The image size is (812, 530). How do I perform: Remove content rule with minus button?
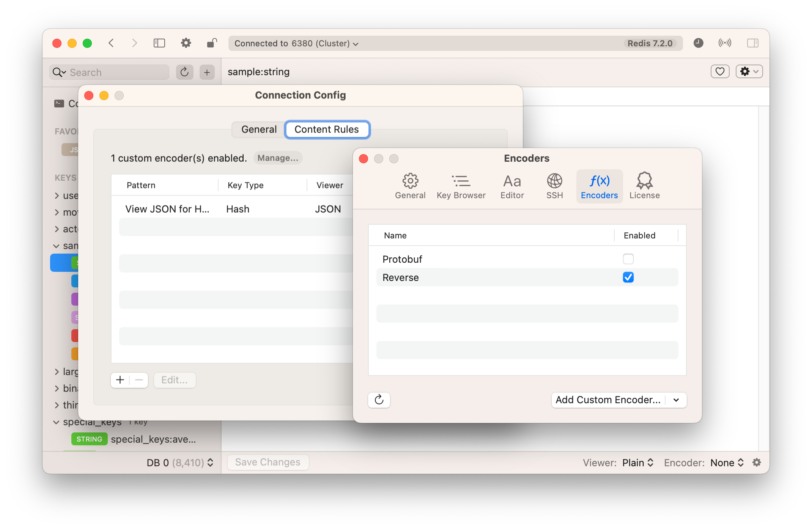[x=139, y=380]
